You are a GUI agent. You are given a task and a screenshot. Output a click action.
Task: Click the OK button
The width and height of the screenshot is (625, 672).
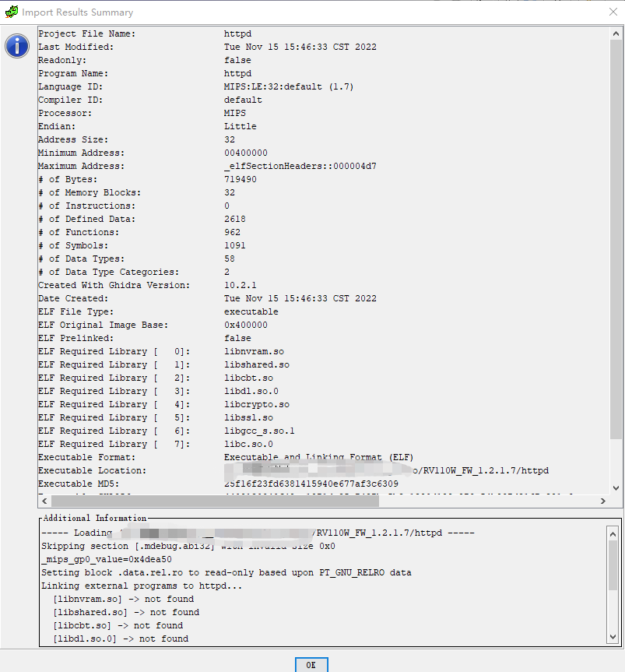coord(311,665)
